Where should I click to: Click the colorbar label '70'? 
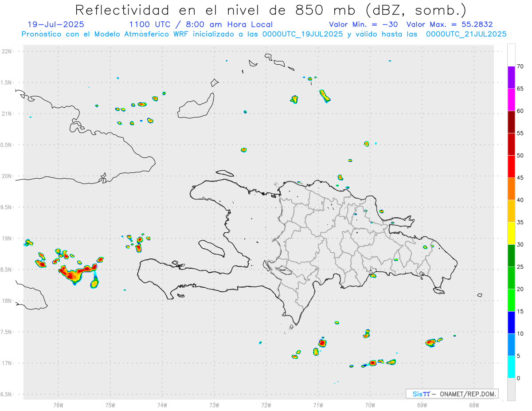pos(520,67)
